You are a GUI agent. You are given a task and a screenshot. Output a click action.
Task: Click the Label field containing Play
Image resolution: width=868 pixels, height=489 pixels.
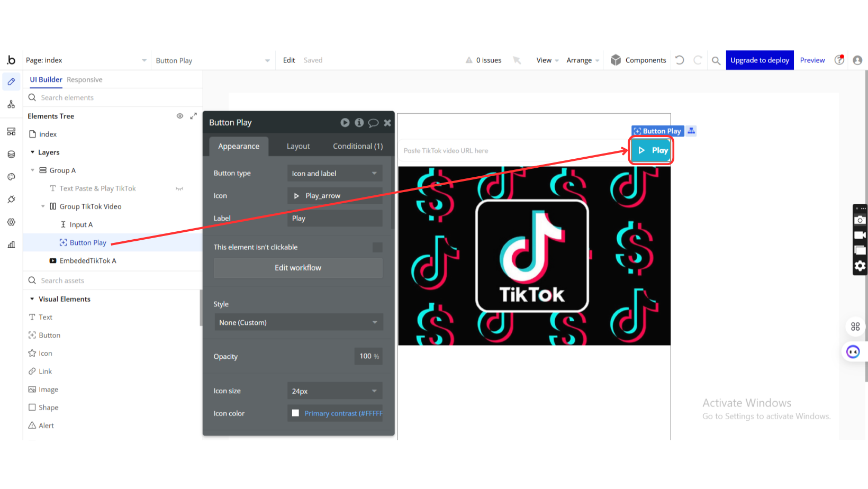335,218
